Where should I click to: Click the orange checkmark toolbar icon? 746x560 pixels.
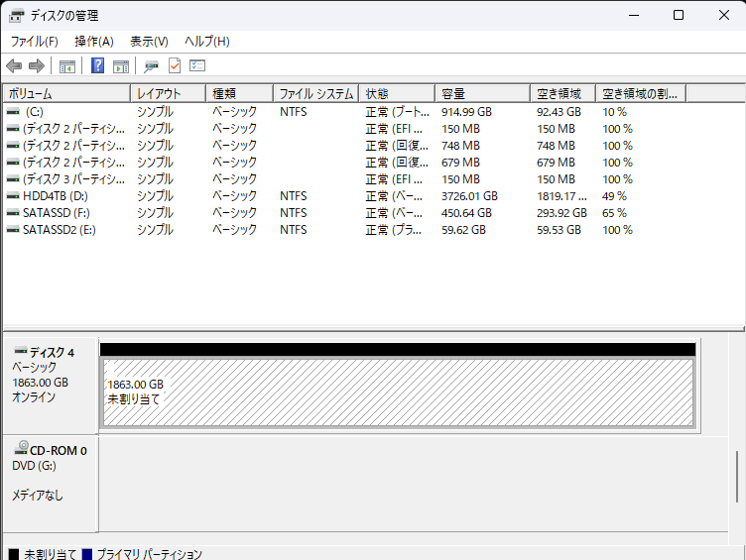coord(175,66)
